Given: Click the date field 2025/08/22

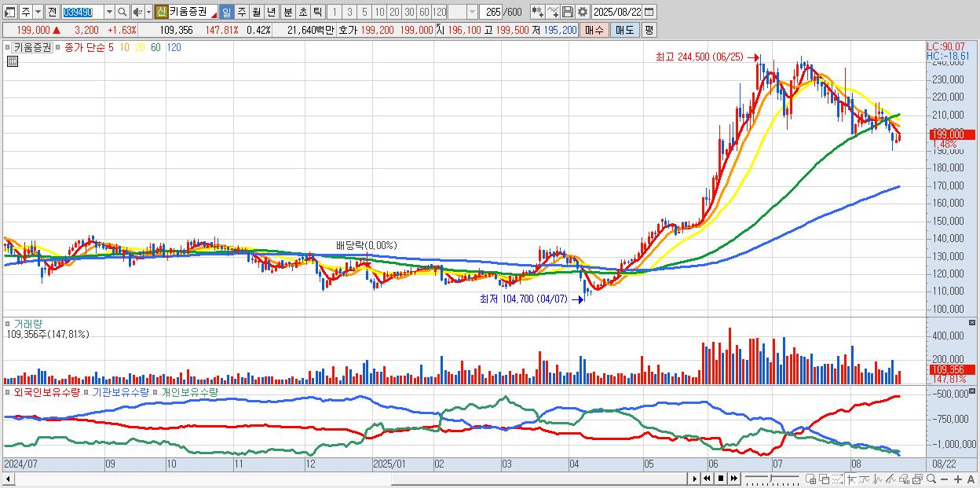Looking at the screenshot, I should click(617, 12).
